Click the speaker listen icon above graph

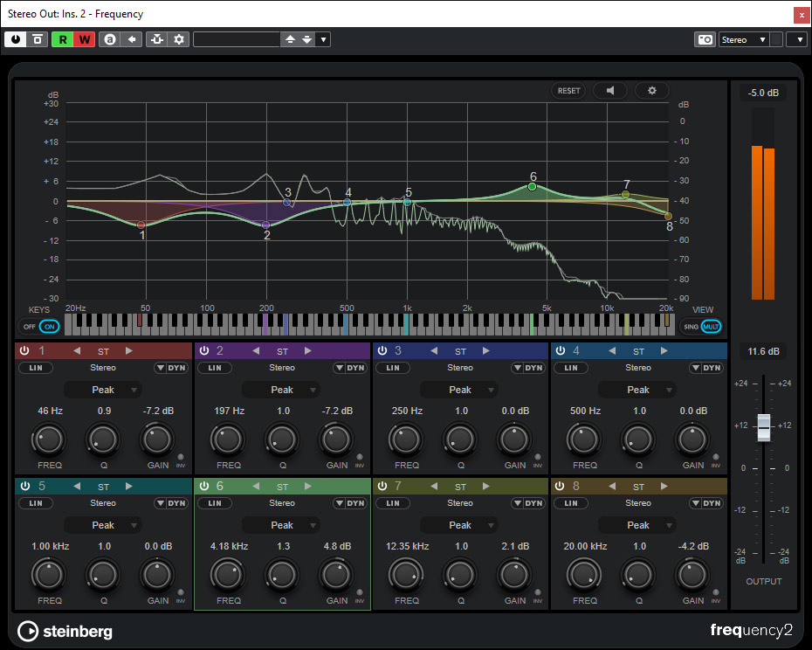(x=610, y=90)
